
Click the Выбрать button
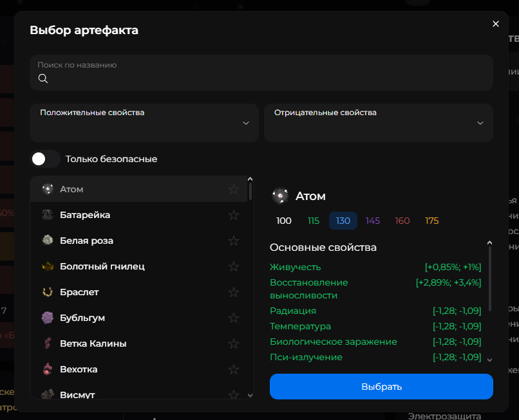tap(381, 387)
